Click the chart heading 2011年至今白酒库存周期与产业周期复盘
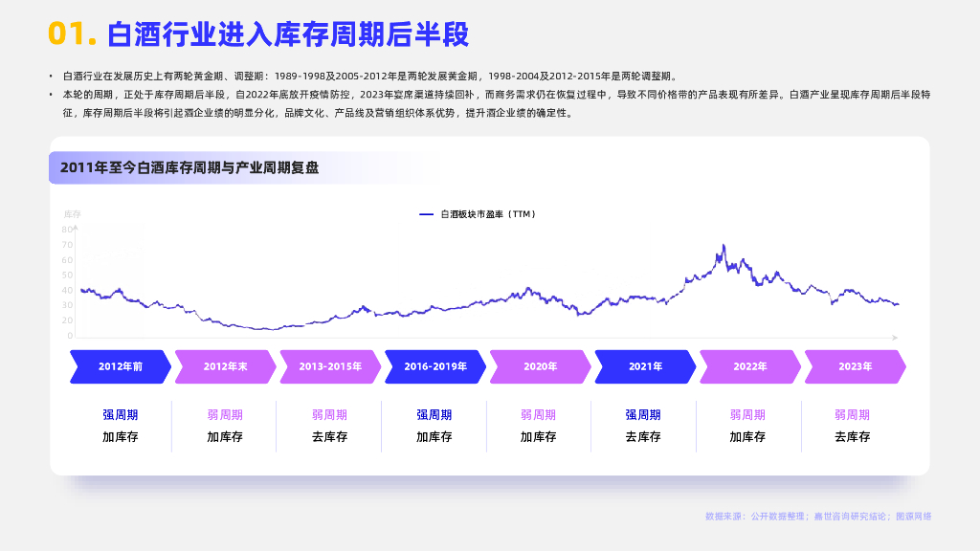This screenshot has height=551, width=980. tap(189, 167)
